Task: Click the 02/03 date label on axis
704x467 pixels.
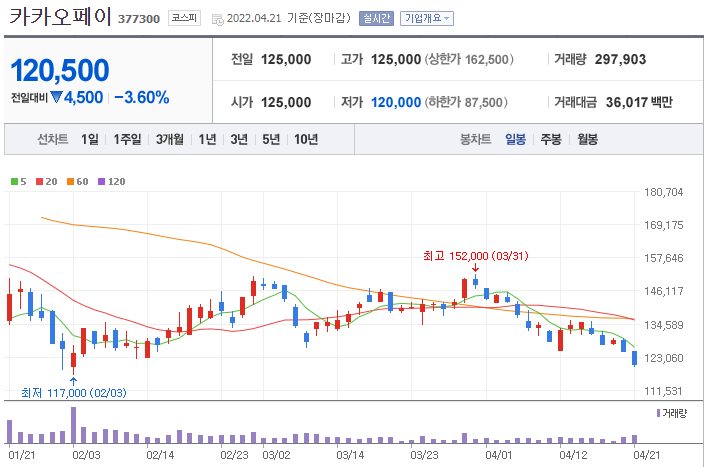Action: coord(86,455)
